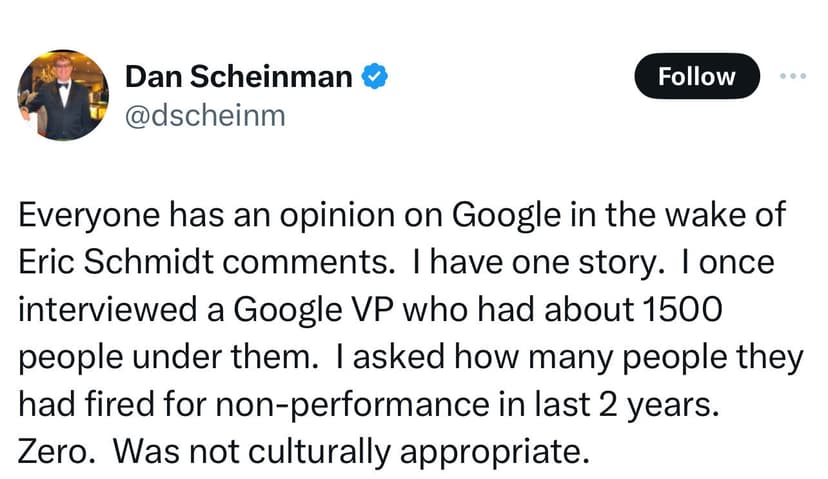Screen dimensions: 828x479
Task: Click the Dan Scheinman display name
Action: tap(240, 76)
